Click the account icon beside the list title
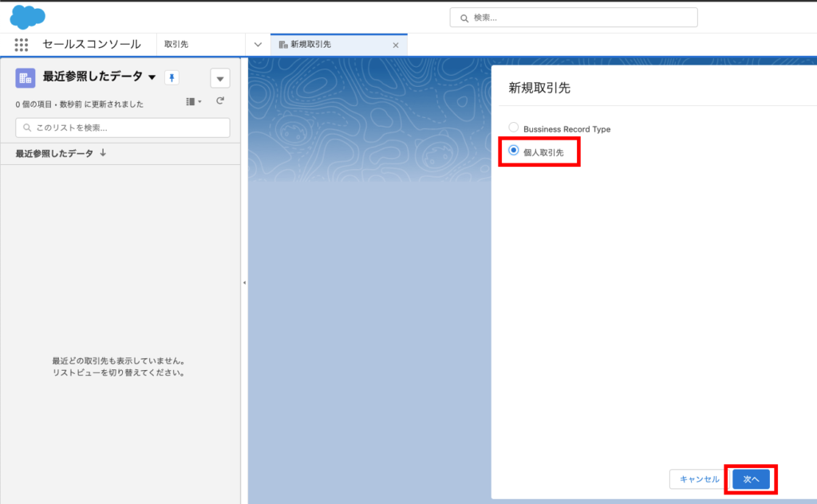Image resolution: width=817 pixels, height=504 pixels. pos(26,77)
